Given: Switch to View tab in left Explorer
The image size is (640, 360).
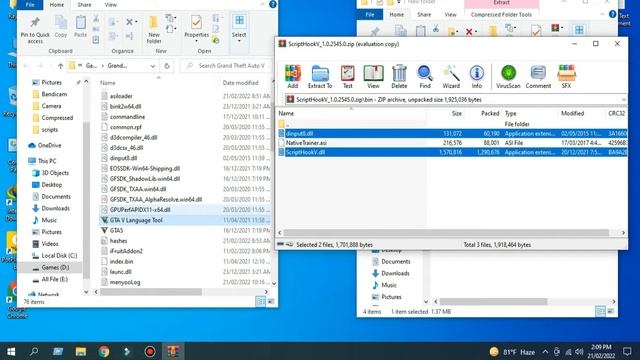Looking at the screenshot, I should coord(110,5).
